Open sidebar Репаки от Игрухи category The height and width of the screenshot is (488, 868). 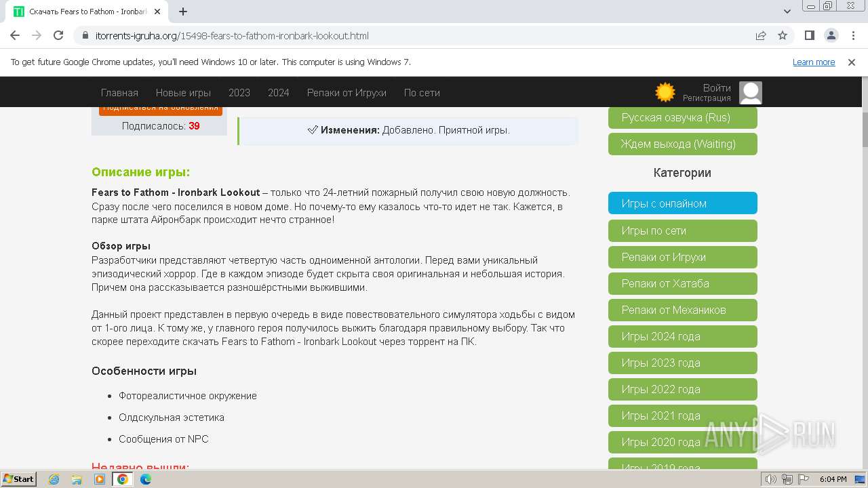pyautogui.click(x=683, y=257)
